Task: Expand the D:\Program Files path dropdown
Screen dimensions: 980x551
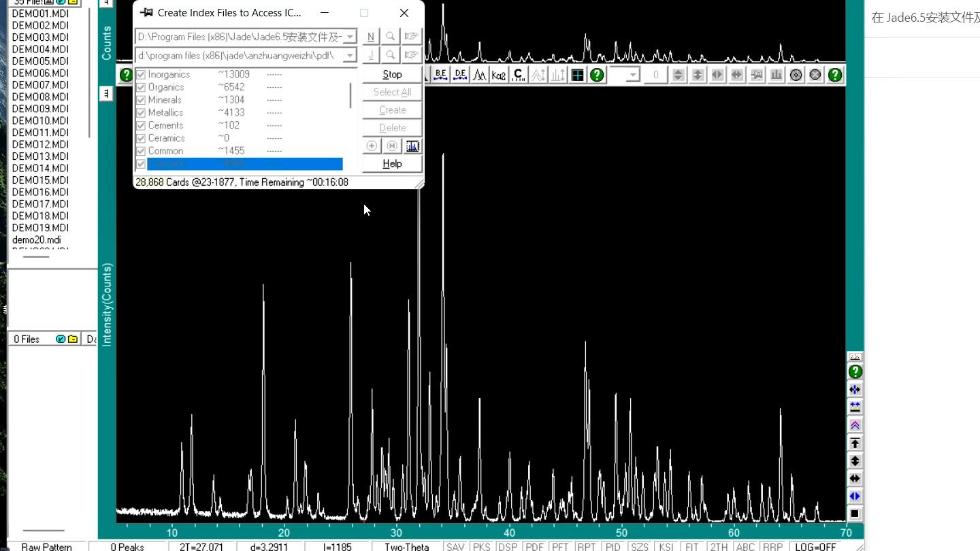Action: tap(350, 37)
